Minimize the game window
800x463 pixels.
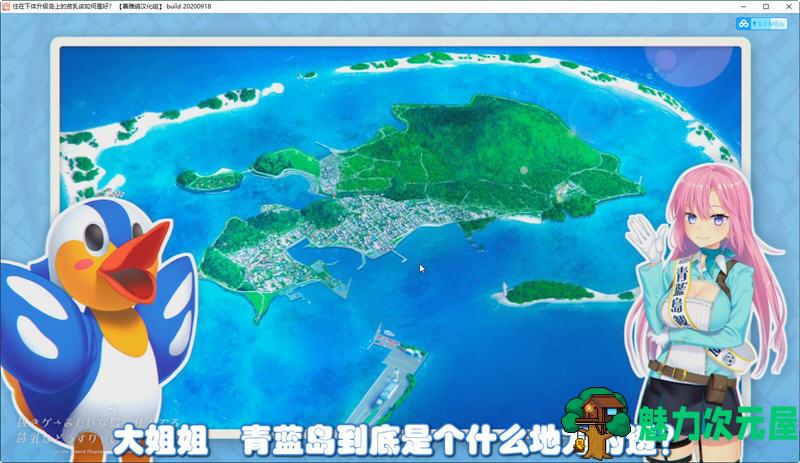pyautogui.click(x=743, y=6)
